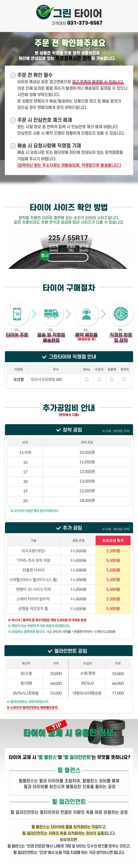This screenshot has width=138, height=868.
Task: Click the chevron after step 01 타이어 주문
Action: [34, 314]
